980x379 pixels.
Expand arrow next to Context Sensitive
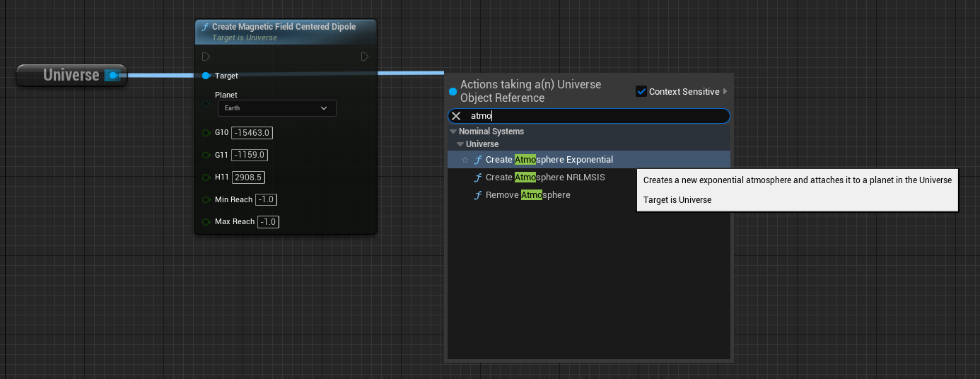click(725, 91)
